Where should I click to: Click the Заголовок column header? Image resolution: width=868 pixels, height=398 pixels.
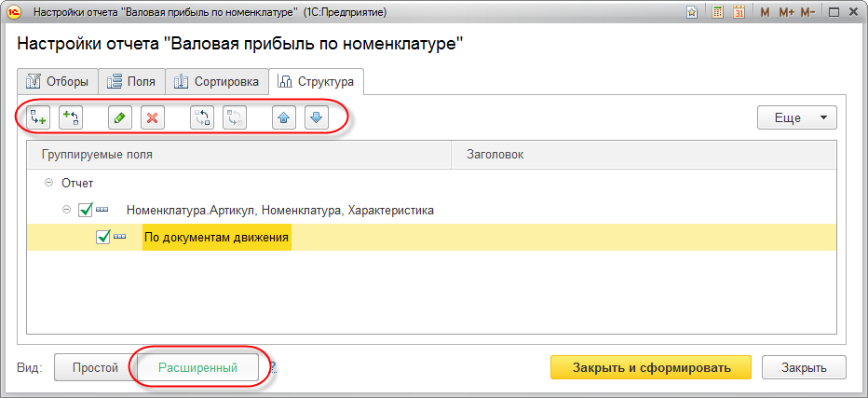[644, 155]
